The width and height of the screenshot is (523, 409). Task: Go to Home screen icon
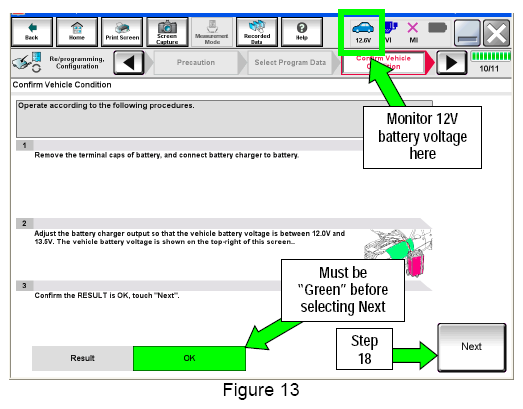77,32
